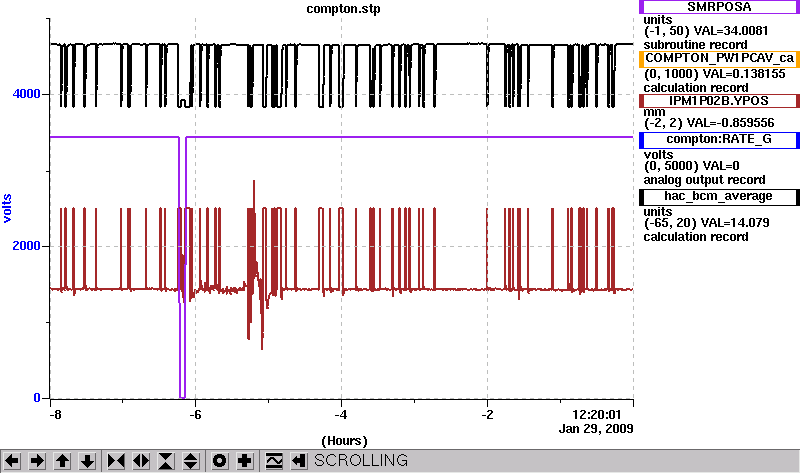
Task: Select the IPM1P02B.YPOS curve legend entry
Action: tap(719, 101)
